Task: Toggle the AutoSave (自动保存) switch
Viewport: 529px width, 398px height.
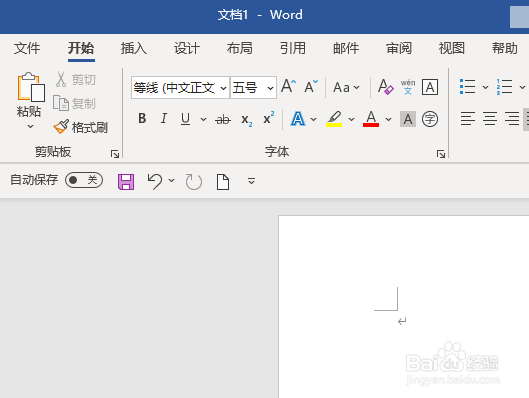Action: coord(84,180)
